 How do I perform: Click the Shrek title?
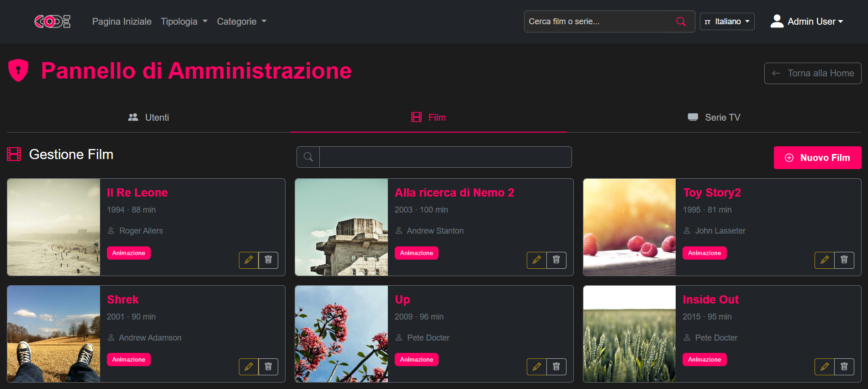pos(122,299)
